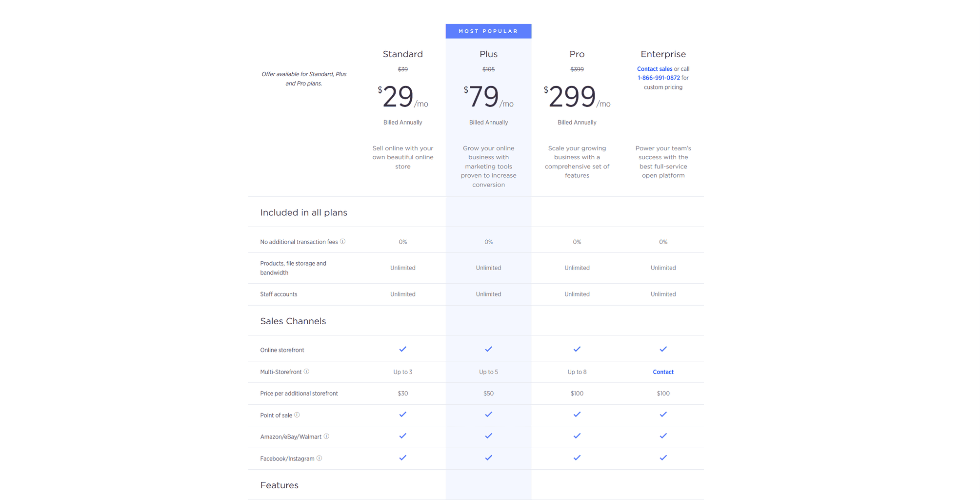Click the struck-through $39 original price
Image resolution: width=980 pixels, height=500 pixels.
tap(403, 69)
